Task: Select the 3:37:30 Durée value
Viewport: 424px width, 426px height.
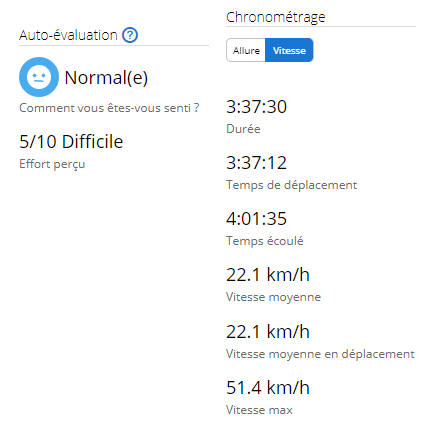Action: coord(256,107)
